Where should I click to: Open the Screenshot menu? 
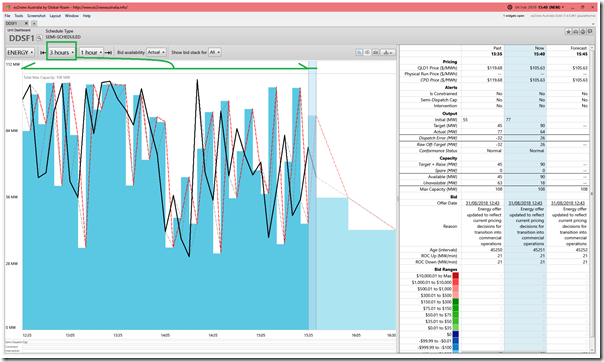(x=36, y=16)
